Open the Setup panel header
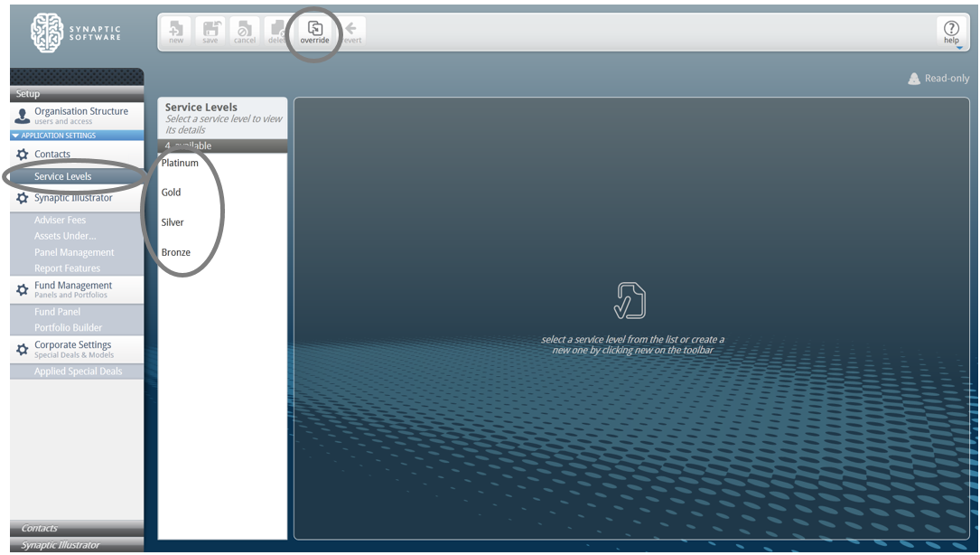 coord(77,94)
